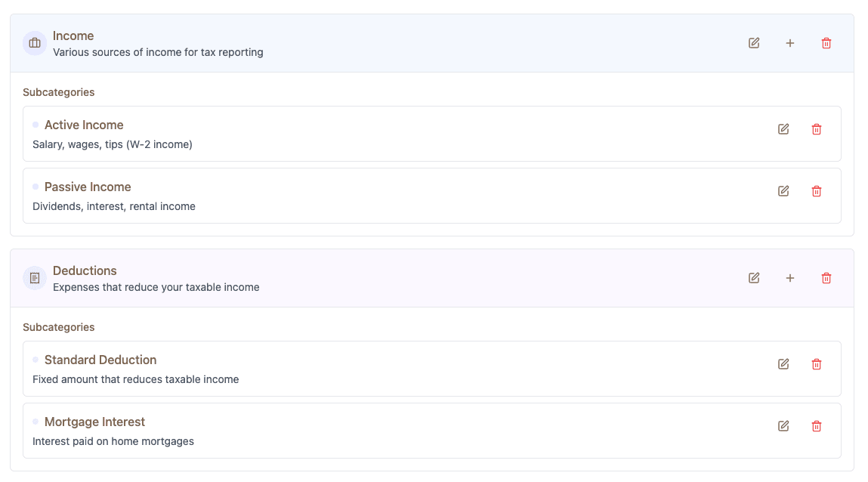
Task: Click the delete icon for Standard Deduction
Action: coord(817,363)
